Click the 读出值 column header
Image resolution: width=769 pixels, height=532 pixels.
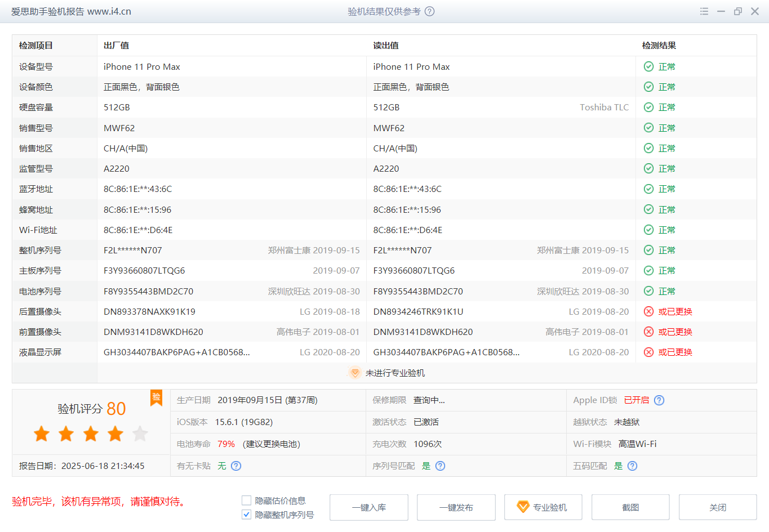[386, 46]
